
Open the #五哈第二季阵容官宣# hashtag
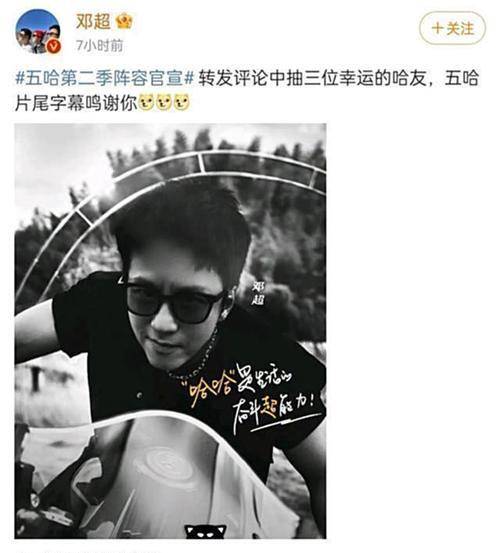(105, 78)
